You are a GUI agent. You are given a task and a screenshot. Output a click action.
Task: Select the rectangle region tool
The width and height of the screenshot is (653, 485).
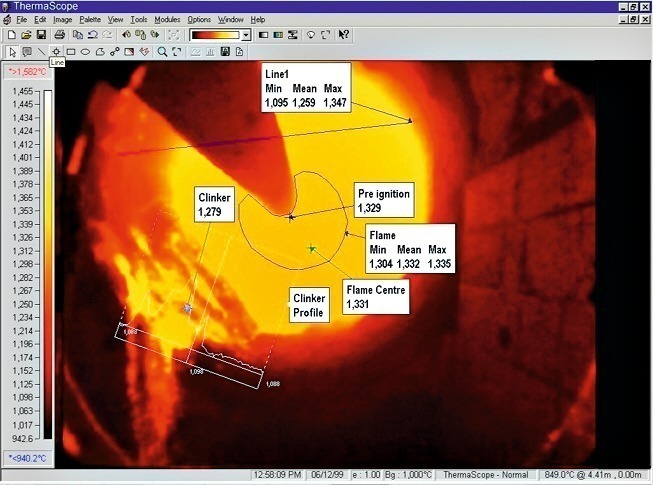tap(71, 51)
